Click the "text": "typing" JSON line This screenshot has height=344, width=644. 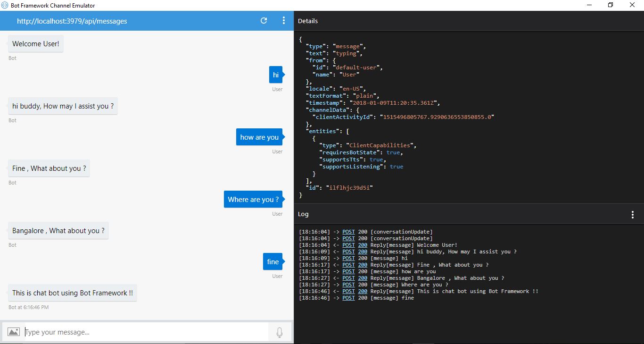point(334,53)
